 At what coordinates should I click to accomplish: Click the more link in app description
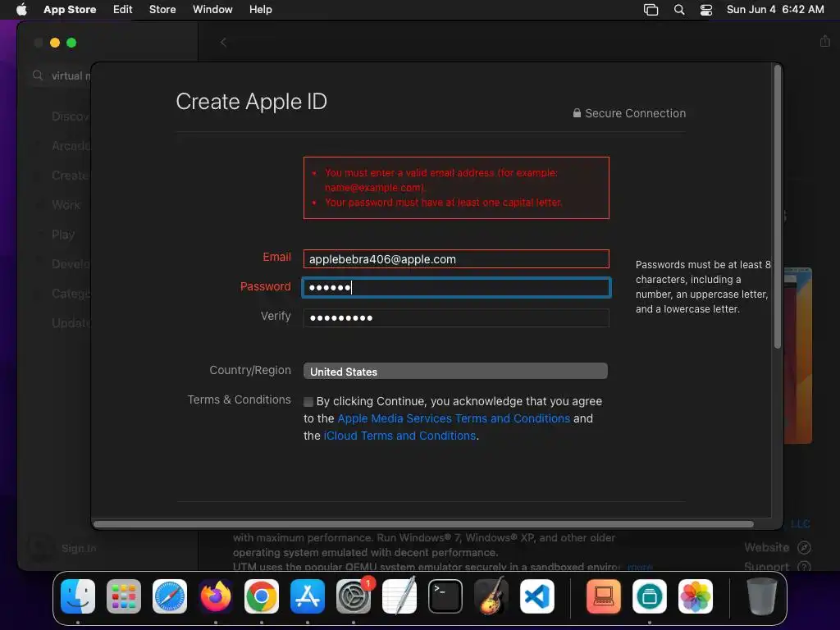pos(640,567)
